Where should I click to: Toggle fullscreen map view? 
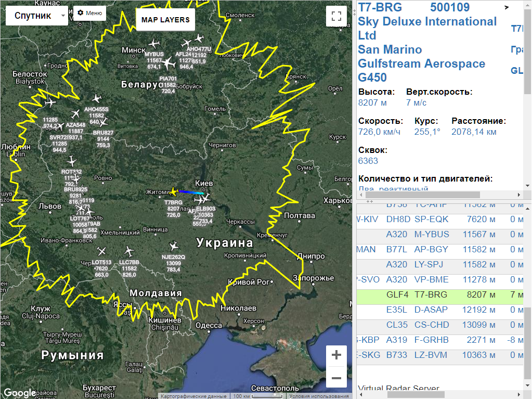[336, 16]
